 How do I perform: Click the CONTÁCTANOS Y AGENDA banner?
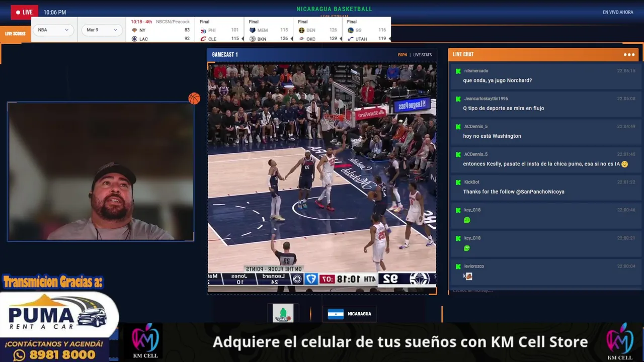click(54, 344)
